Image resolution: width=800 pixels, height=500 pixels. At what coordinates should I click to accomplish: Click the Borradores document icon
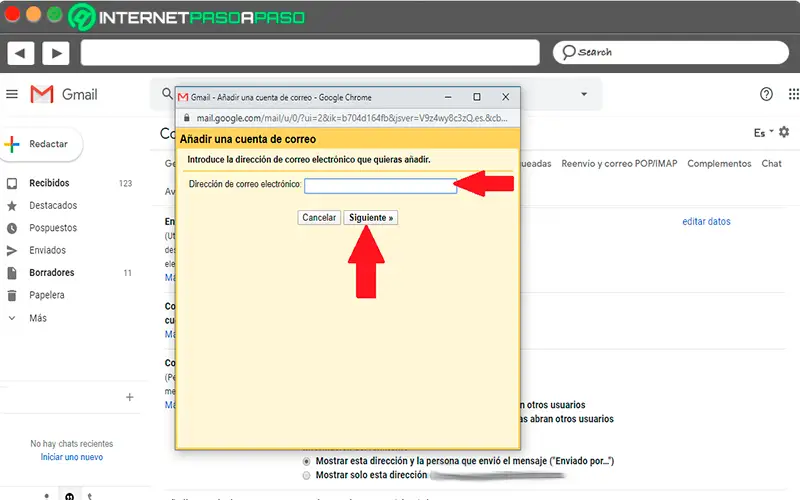point(12,273)
